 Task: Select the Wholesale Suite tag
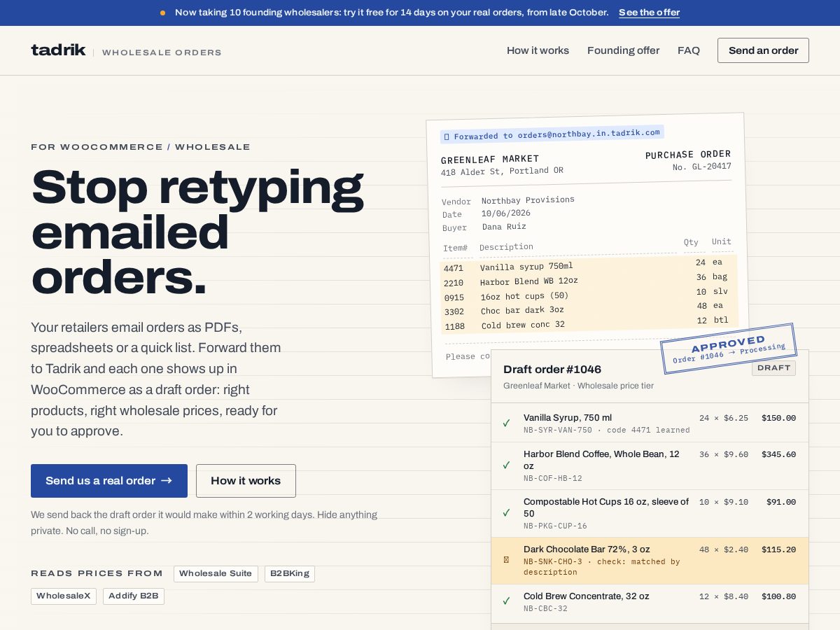tap(216, 574)
